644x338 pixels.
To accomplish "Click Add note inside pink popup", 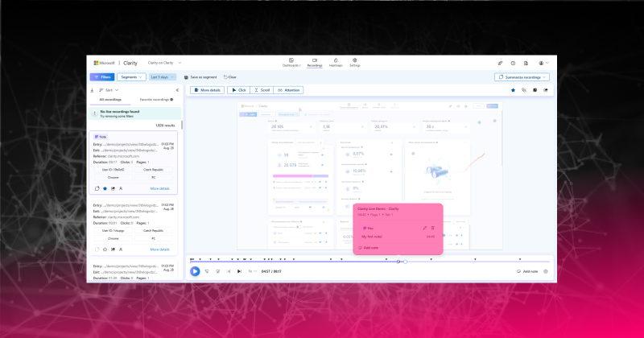I will (x=369, y=248).
